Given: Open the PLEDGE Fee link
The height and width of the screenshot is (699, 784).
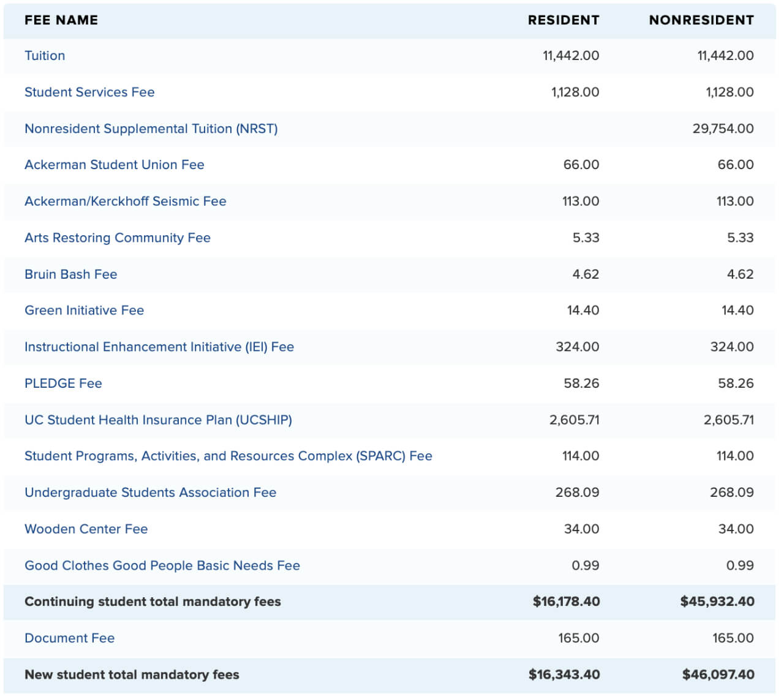Looking at the screenshot, I should click(64, 384).
